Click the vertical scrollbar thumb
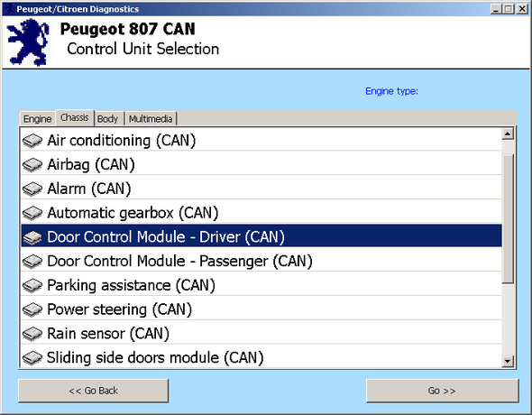This screenshot has width=532, height=415. coord(508,218)
